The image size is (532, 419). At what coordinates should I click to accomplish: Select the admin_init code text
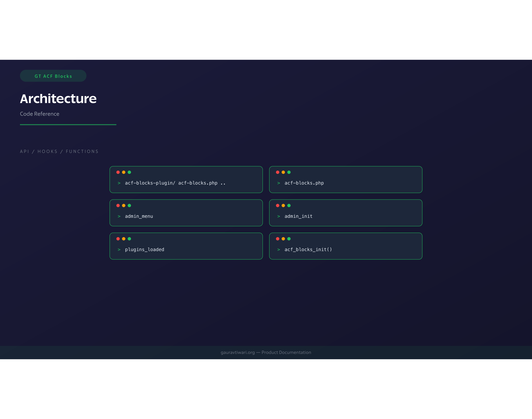pyautogui.click(x=298, y=216)
